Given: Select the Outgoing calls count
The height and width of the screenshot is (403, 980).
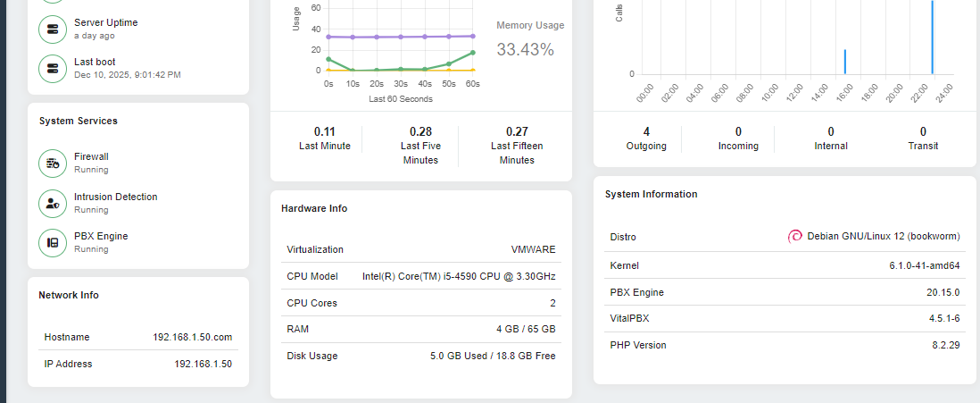Looking at the screenshot, I should (646, 131).
